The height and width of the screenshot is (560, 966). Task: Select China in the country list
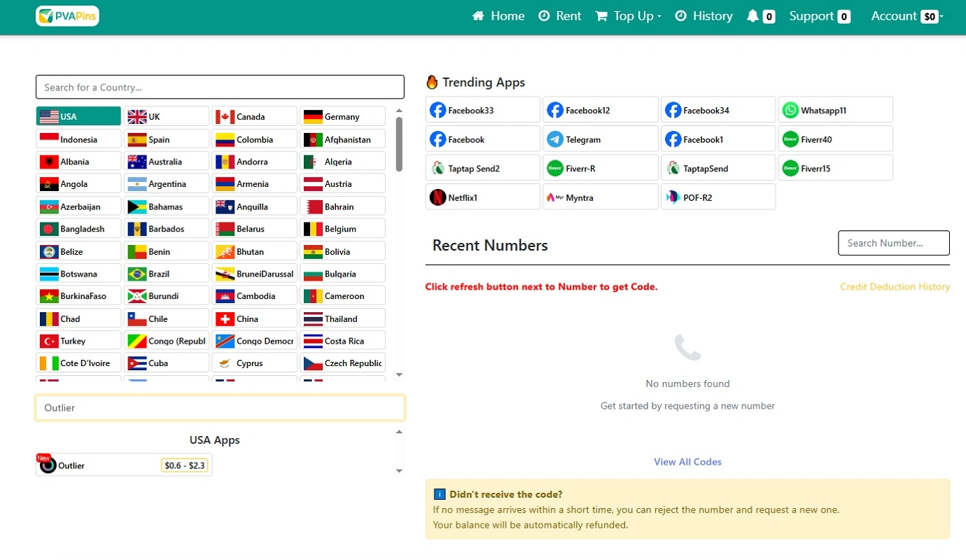(255, 318)
